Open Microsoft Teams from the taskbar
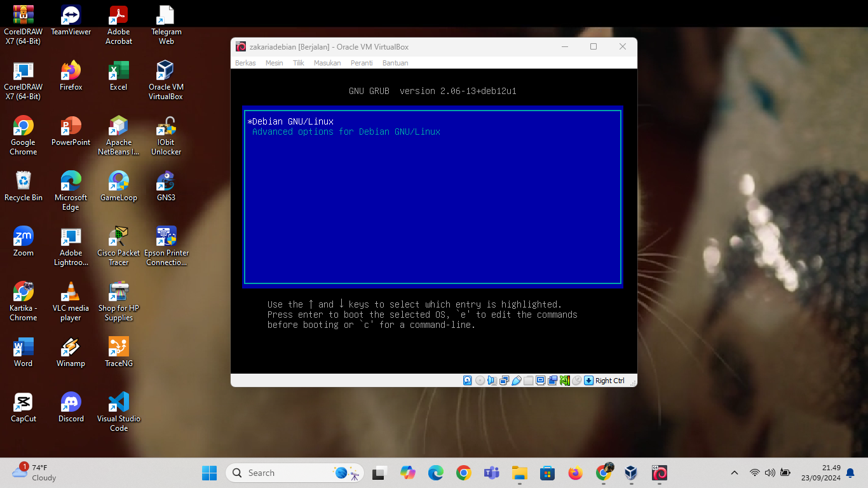 click(x=491, y=473)
